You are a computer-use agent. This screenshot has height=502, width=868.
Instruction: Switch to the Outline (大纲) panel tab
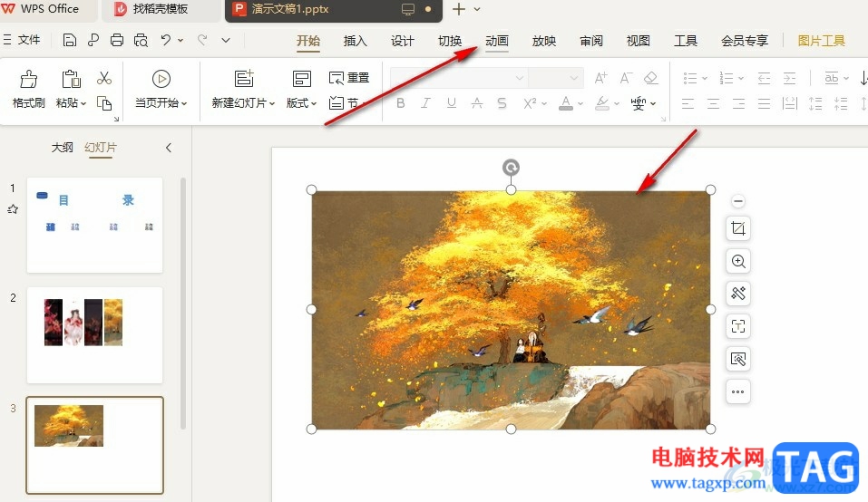62,148
